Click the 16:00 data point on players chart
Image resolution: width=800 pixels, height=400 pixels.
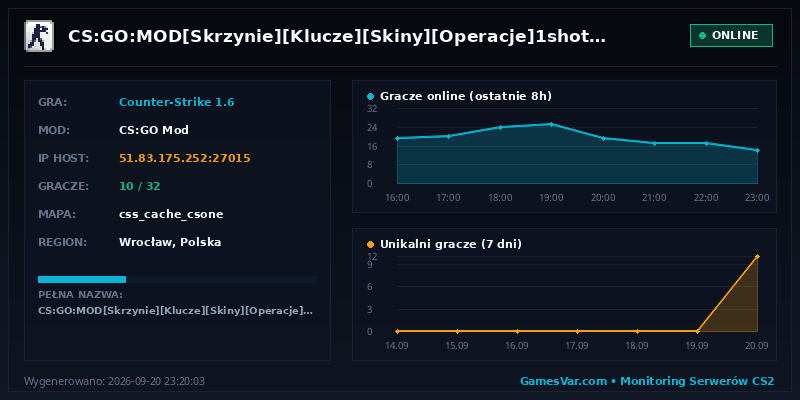397,138
